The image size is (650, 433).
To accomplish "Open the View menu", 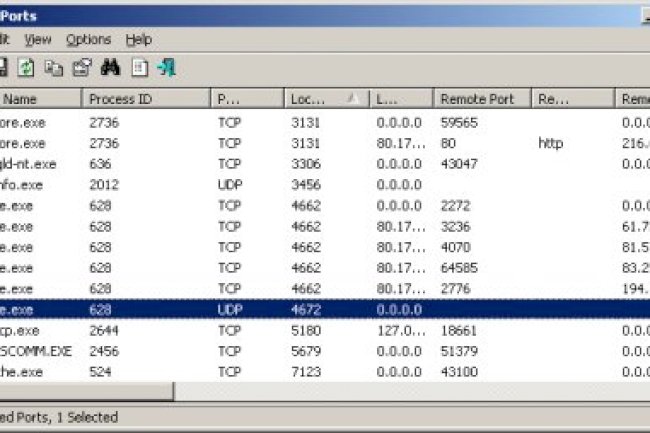I will 38,40.
